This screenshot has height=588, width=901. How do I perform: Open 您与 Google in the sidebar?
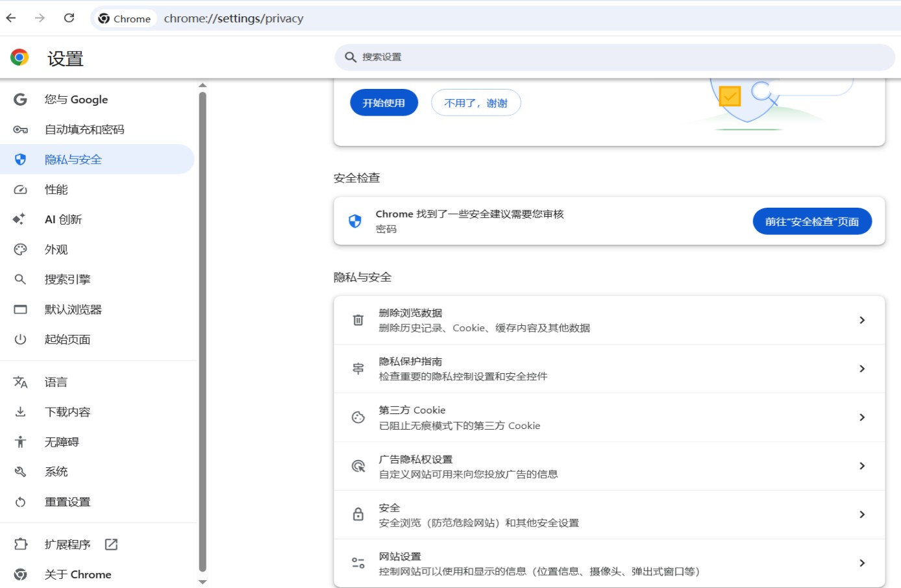(97, 99)
